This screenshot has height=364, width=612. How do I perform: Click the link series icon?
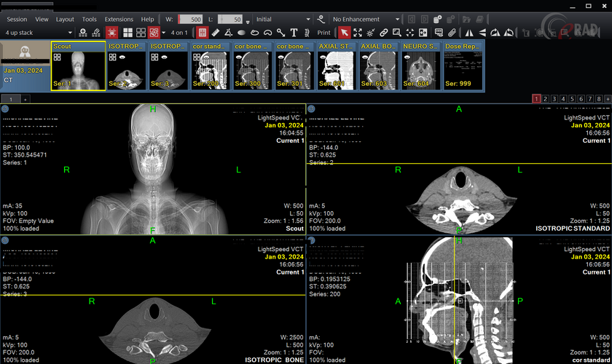click(384, 33)
